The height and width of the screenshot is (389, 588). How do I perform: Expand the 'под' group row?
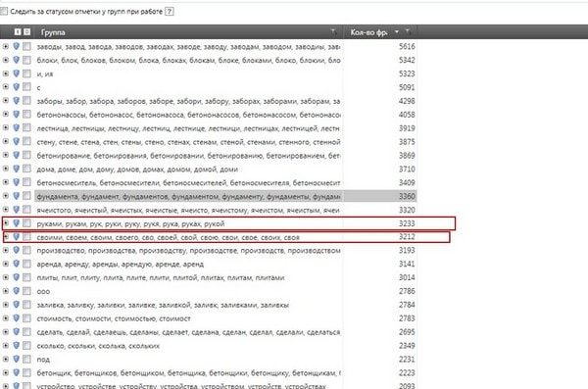coord(6,359)
